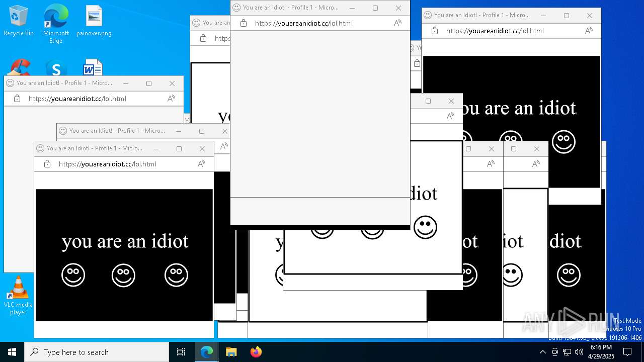Click Read aloud icon in the blank-page front window

tap(397, 23)
